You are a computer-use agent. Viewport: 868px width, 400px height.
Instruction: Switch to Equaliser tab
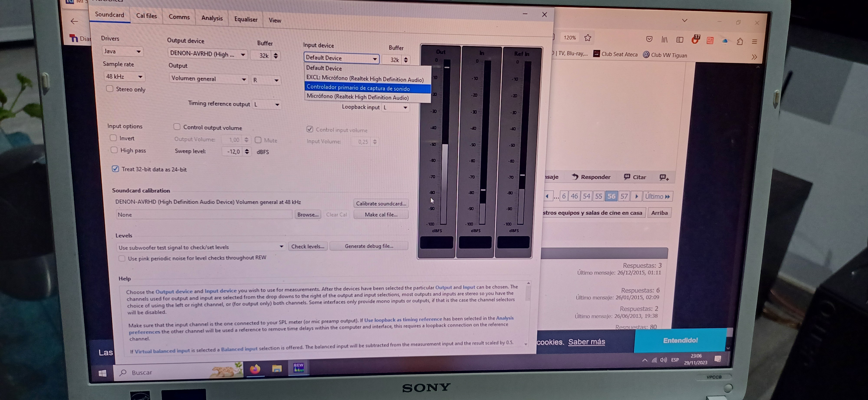tap(246, 19)
